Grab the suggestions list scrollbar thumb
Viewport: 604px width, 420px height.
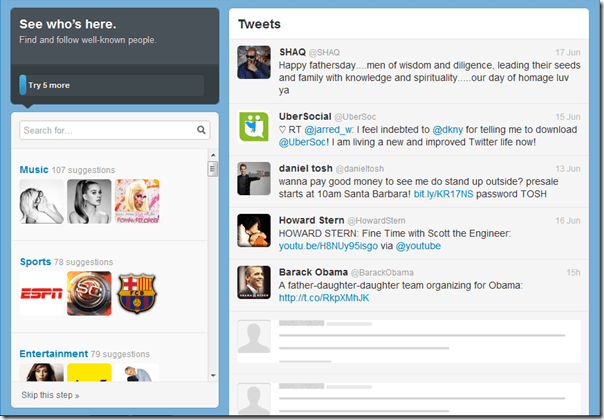click(x=213, y=169)
